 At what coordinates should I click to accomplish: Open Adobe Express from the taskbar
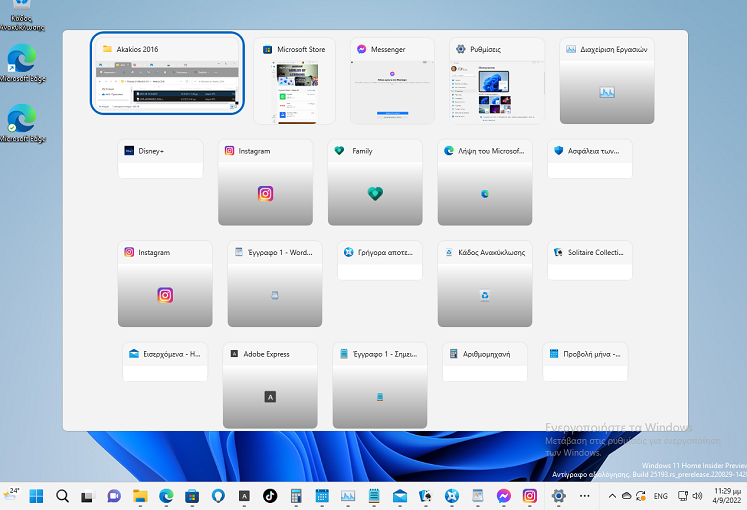click(x=244, y=496)
